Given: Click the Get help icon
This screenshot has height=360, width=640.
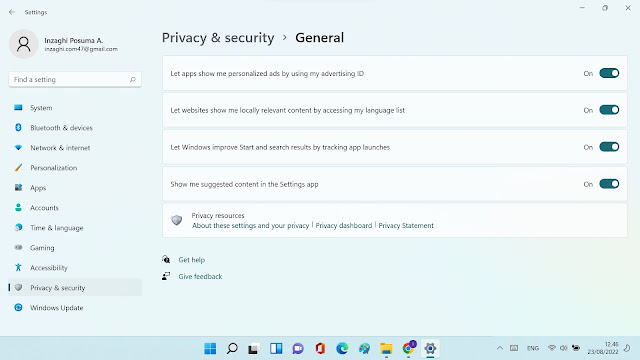Looking at the screenshot, I should 166,260.
